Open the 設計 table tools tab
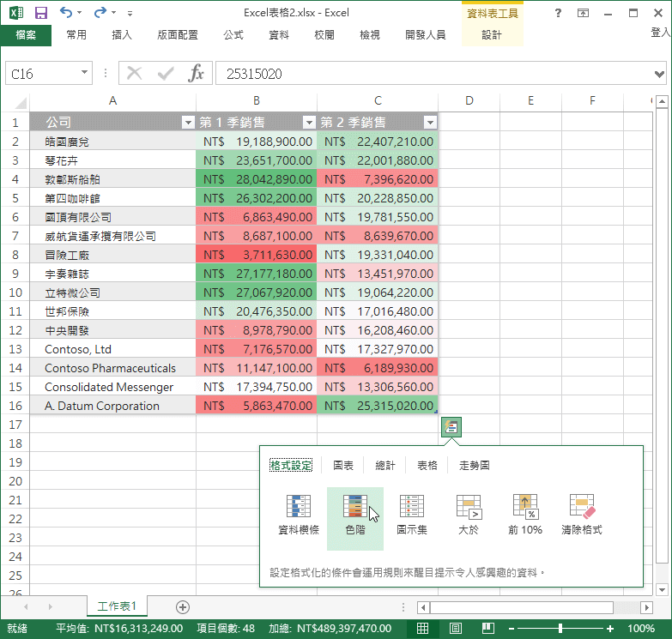The width and height of the screenshot is (672, 639). click(x=492, y=35)
